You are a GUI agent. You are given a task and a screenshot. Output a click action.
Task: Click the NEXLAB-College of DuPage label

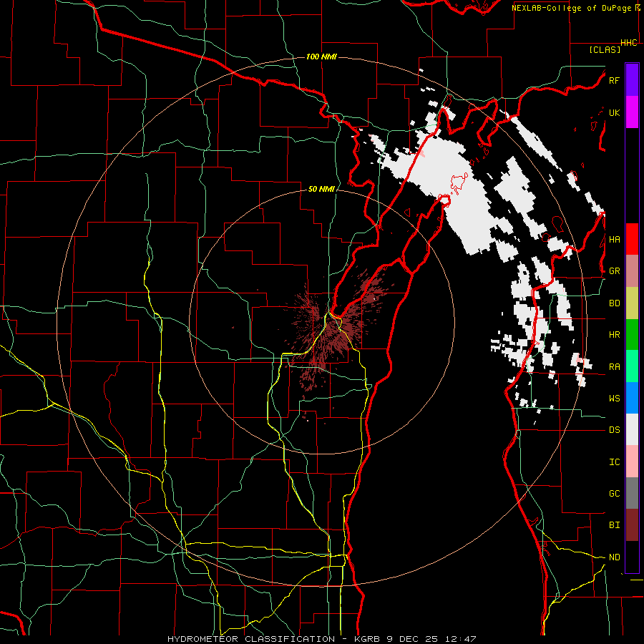pos(576,8)
